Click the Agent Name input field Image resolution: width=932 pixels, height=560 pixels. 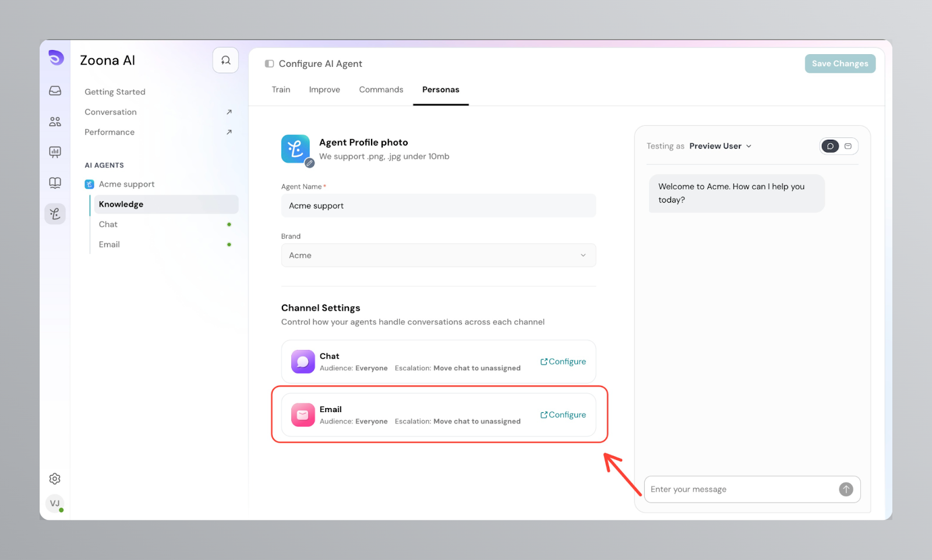point(438,206)
